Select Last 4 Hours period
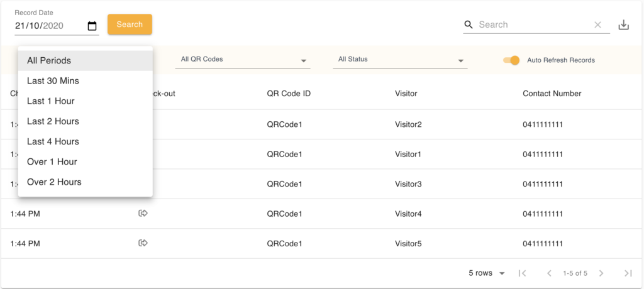 tap(53, 141)
